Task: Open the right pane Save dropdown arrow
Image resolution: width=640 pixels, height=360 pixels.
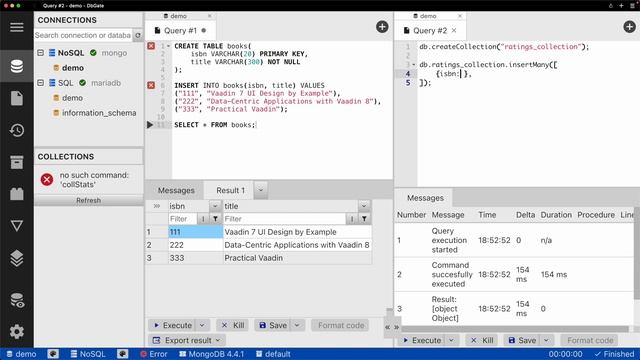Action: pyautogui.click(x=546, y=340)
